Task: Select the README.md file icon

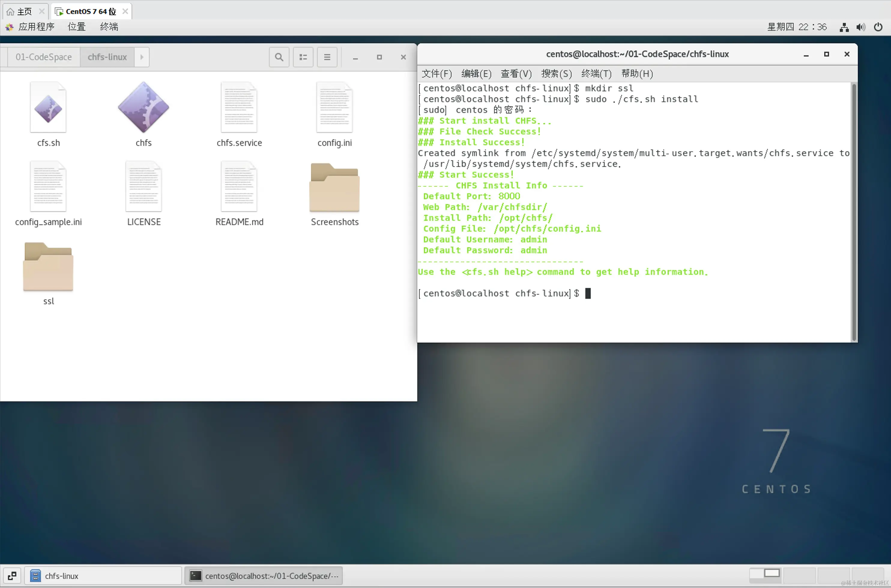Action: tap(239, 186)
